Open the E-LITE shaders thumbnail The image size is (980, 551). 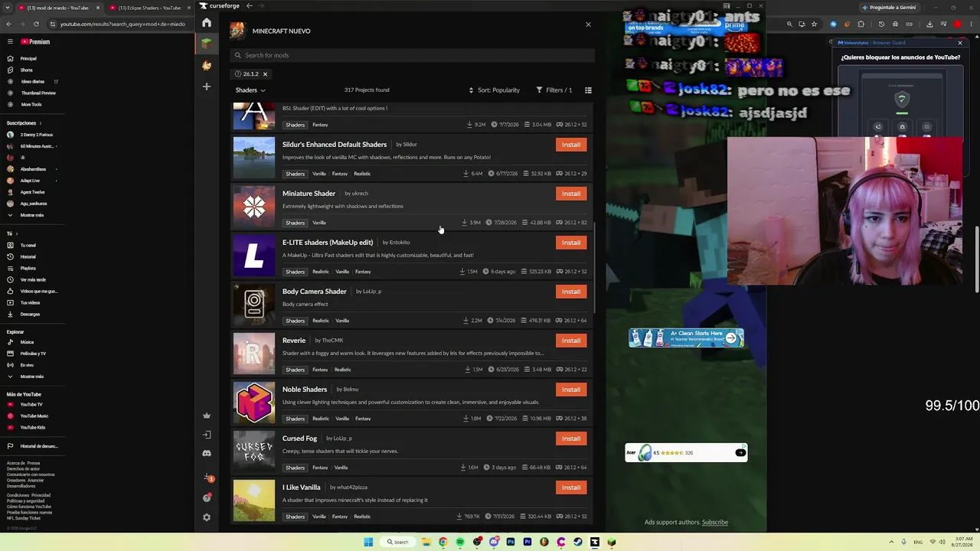(x=254, y=256)
